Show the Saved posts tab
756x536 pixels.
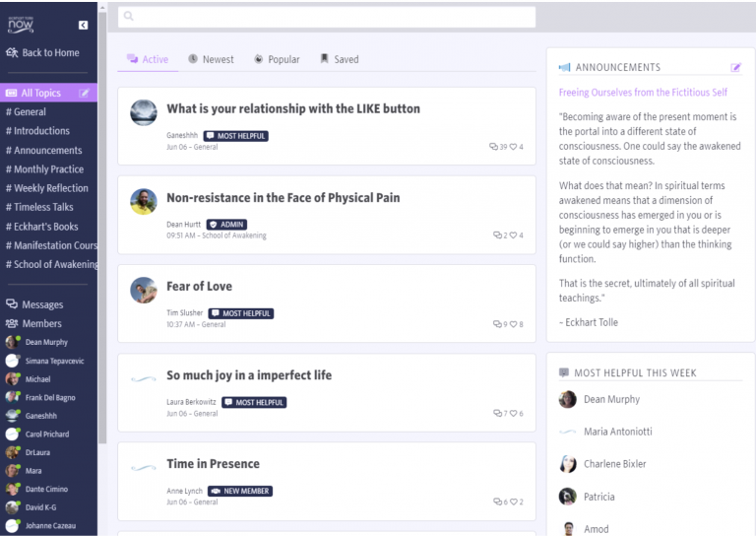[339, 59]
